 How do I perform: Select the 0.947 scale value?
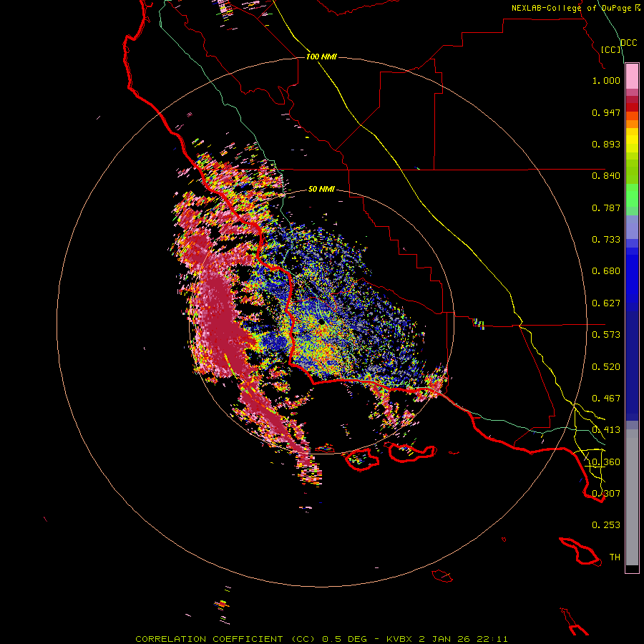coord(606,112)
